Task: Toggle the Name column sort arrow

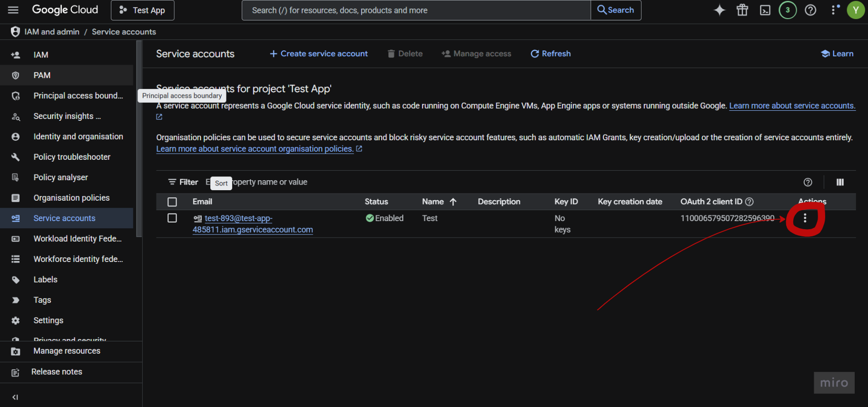Action: click(453, 202)
